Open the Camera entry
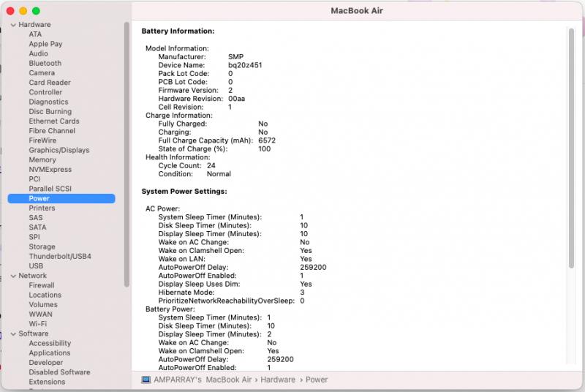The height and width of the screenshot is (392, 585). click(42, 73)
